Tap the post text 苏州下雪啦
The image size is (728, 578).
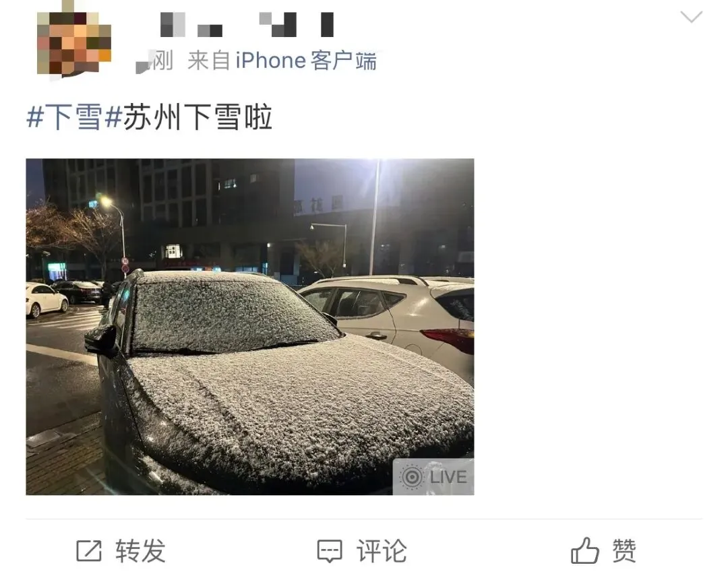point(198,117)
